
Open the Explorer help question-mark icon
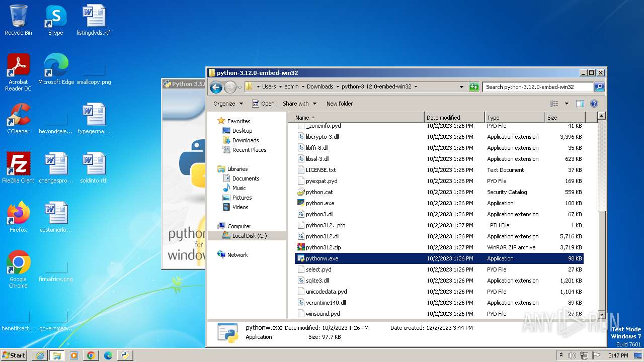594,104
